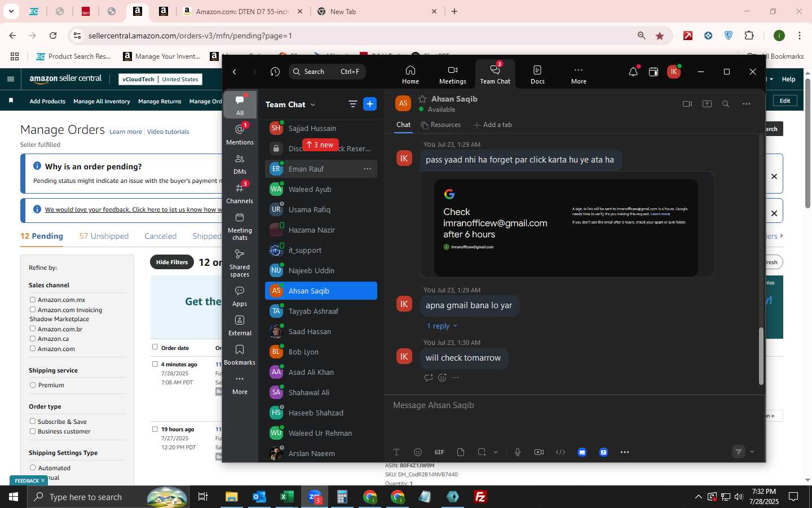Open text formatting options in composer
This screenshot has width=812, height=508.
pos(396,452)
